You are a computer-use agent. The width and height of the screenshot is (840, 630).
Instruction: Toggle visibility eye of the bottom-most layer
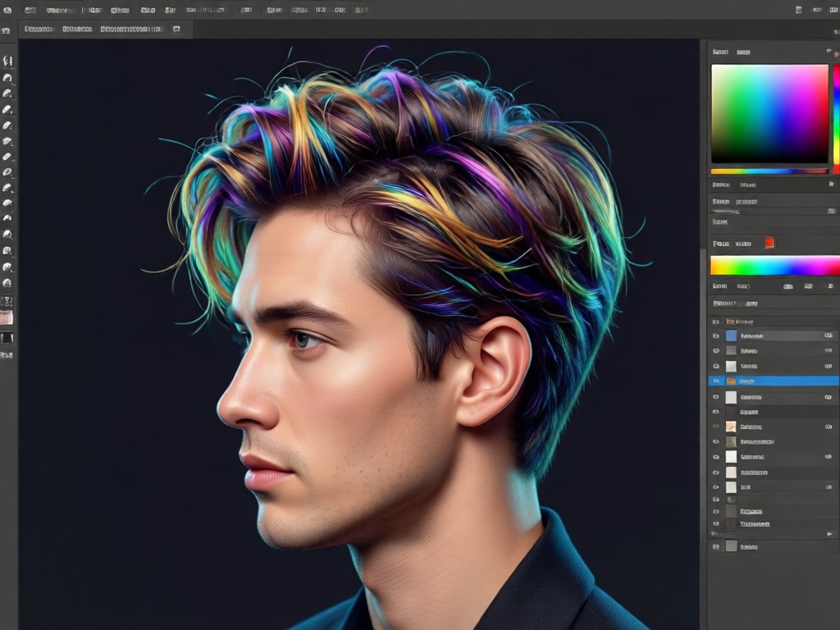tap(715, 546)
